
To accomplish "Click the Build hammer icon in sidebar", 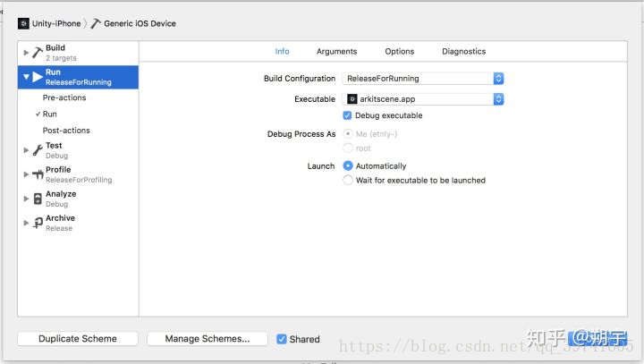I will pos(38,53).
